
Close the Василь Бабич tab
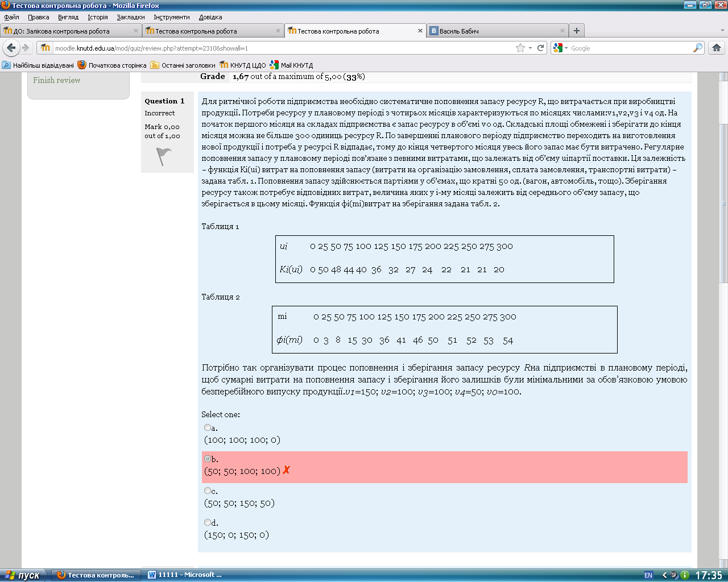click(x=562, y=31)
